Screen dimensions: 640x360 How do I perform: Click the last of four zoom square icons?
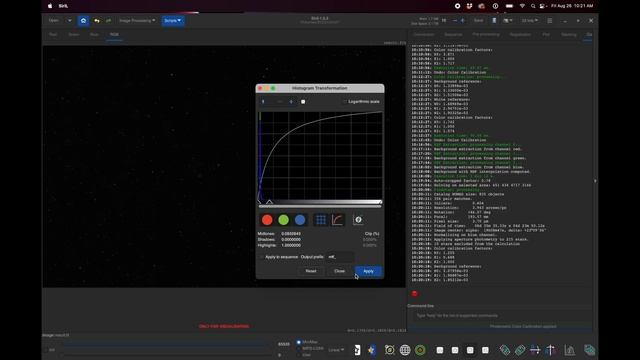485,350
